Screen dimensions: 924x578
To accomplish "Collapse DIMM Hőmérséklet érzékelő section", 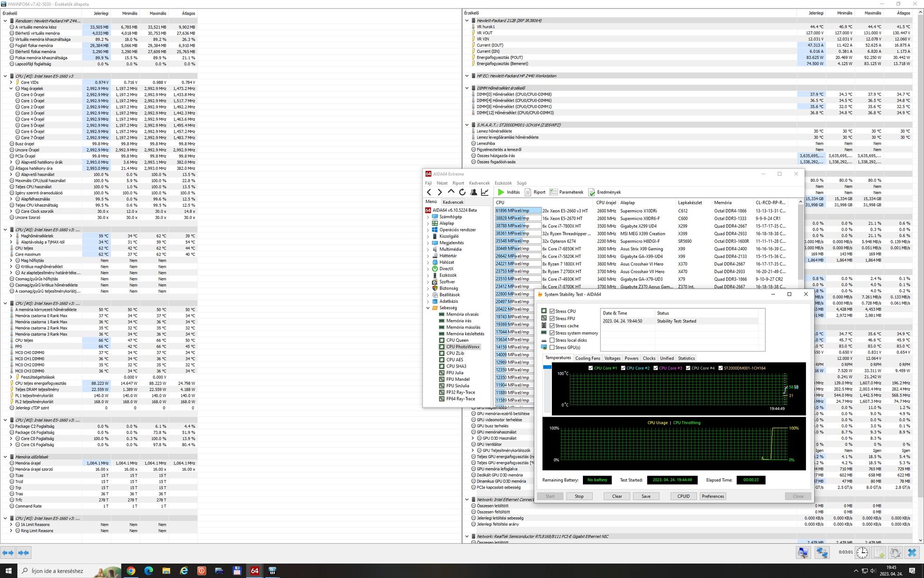I will point(467,88).
